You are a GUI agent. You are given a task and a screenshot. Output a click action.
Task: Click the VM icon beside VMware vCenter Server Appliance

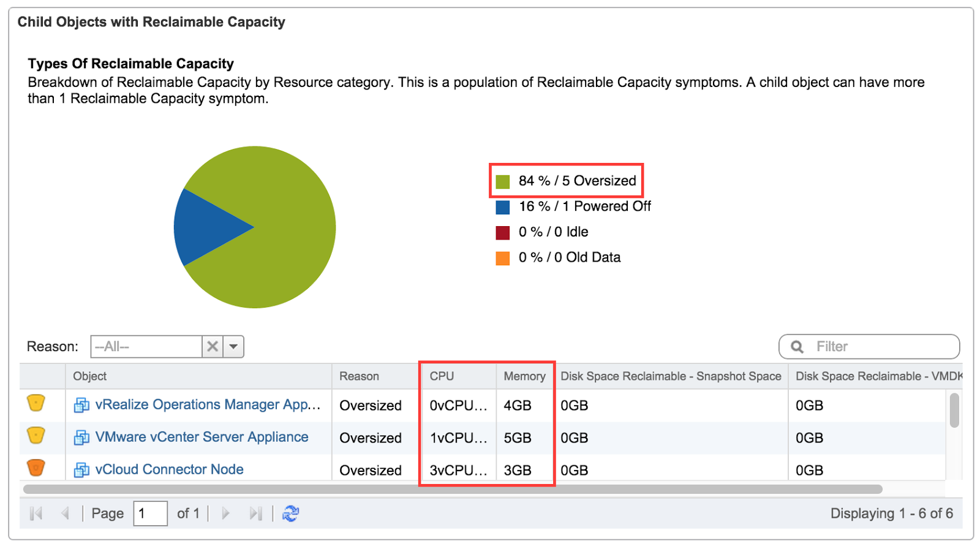(81, 438)
